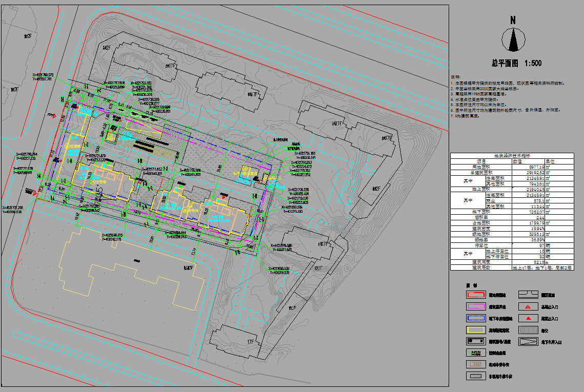The width and height of the screenshot is (584, 392).
Task: Click the hollow red triangle site entrance legend
Action: 528,307
